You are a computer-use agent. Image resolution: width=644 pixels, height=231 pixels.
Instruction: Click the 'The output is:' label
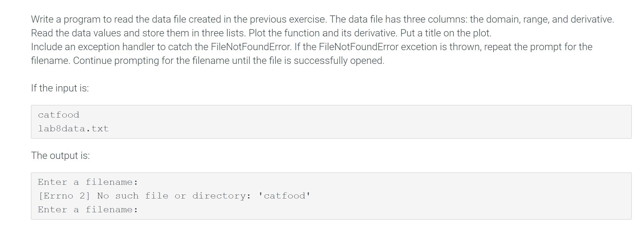[x=61, y=156]
